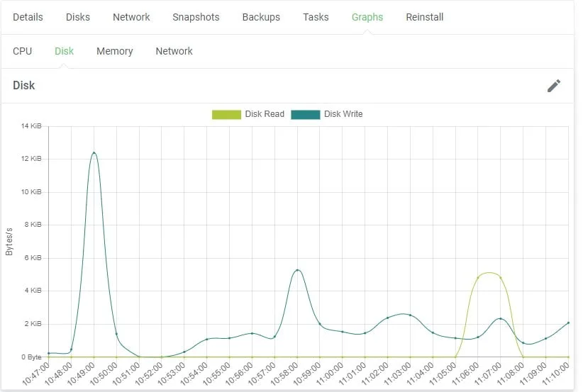Image resolution: width=583 pixels, height=392 pixels.
Task: Switch to the Disks tab
Action: pyautogui.click(x=78, y=17)
